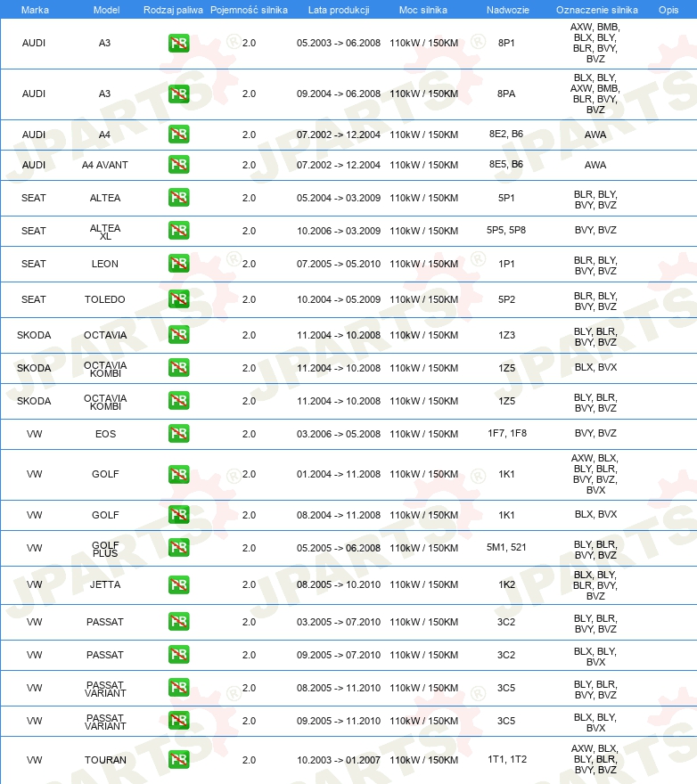Click the 5M1, 521 body code cell
697x784 pixels.
click(x=506, y=547)
